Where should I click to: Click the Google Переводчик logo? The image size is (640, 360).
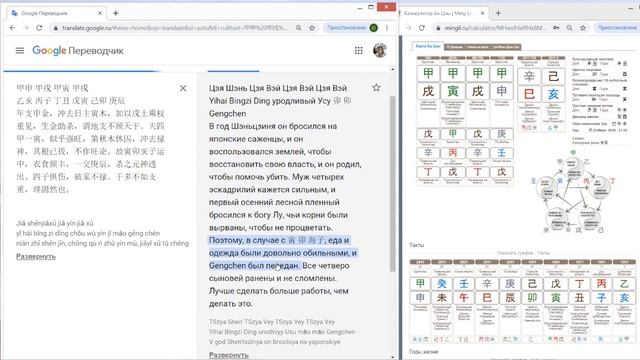point(78,51)
